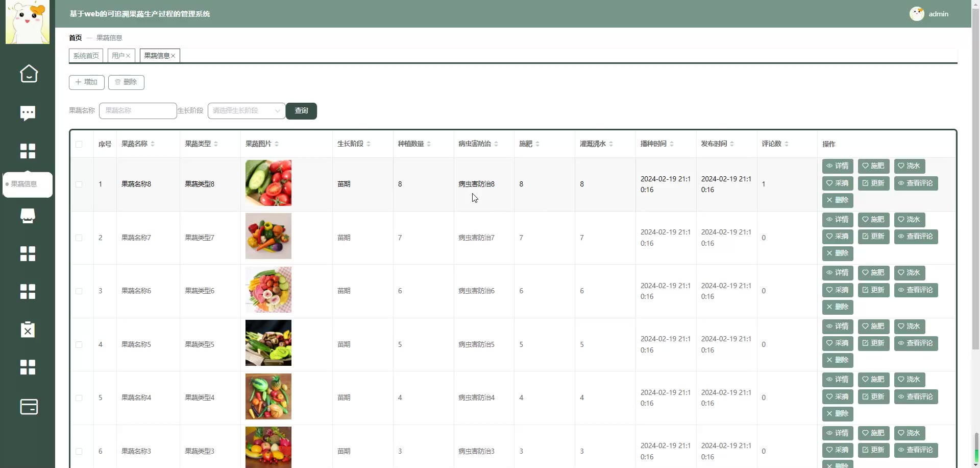Image resolution: width=980 pixels, height=468 pixels.
Task: Check the box for row 果蔬名称4
Action: (x=79, y=398)
